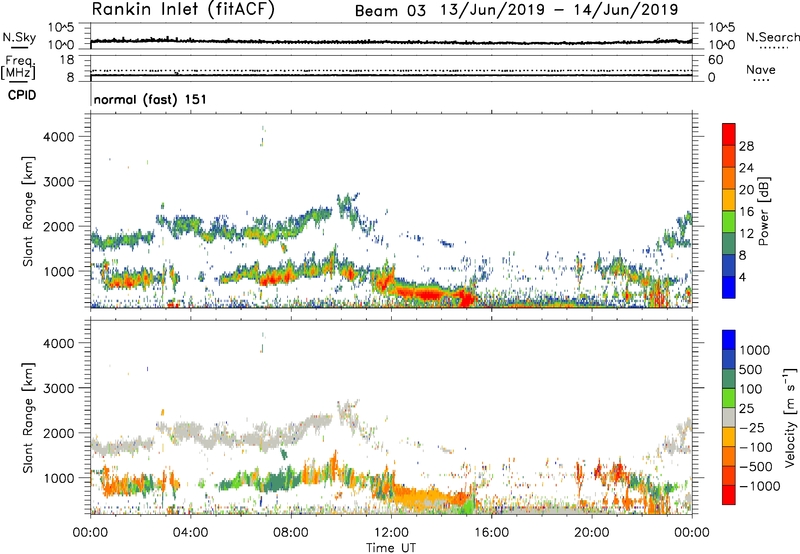This screenshot has height=554, width=800.
Task: Select the "CPID" row label
Action: [21, 95]
